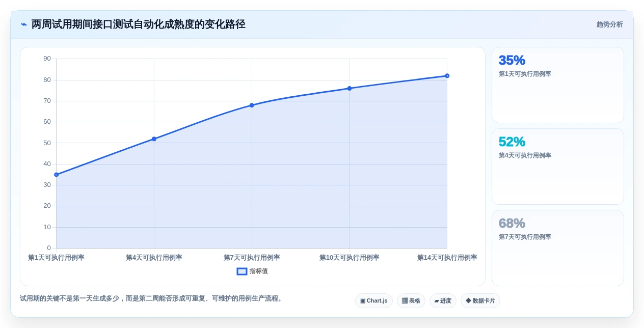This screenshot has width=644, height=328.
Task: Select the 表格 tag
Action: pos(411,301)
